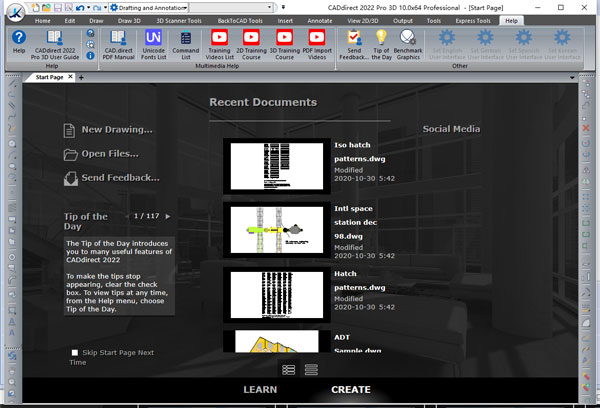
Task: Go to previous Tip of the Day
Action: 127,216
